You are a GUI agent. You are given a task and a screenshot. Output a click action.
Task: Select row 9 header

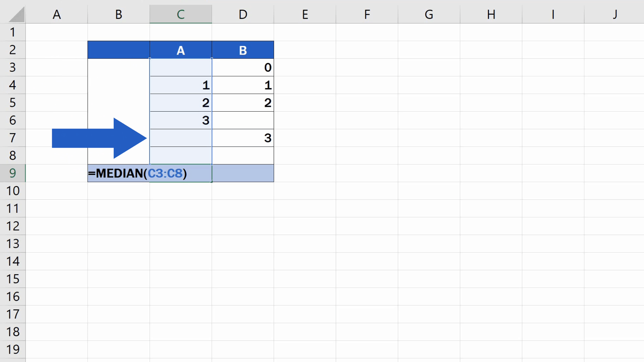point(13,173)
